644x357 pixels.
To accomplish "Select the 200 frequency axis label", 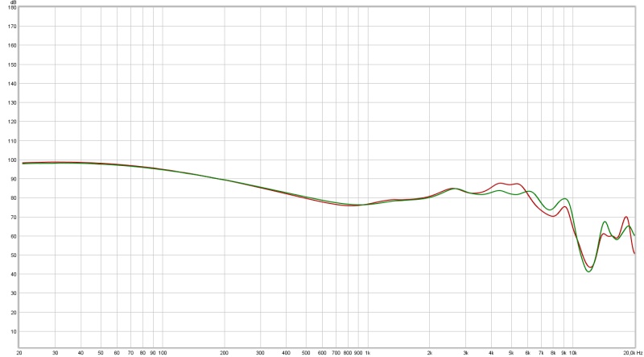I will point(224,353).
